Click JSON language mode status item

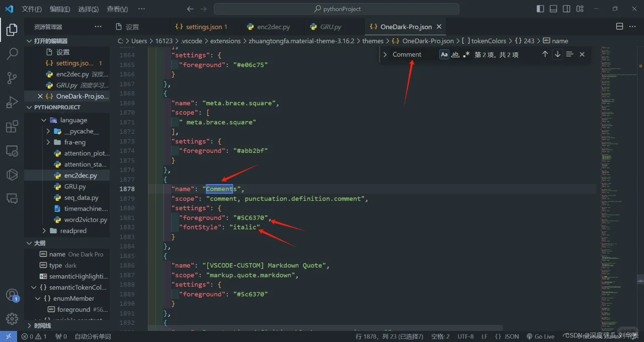coord(507,336)
